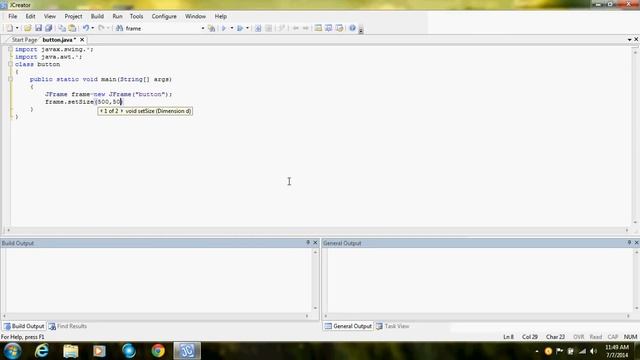Open the Tools menu

[x=136, y=16]
